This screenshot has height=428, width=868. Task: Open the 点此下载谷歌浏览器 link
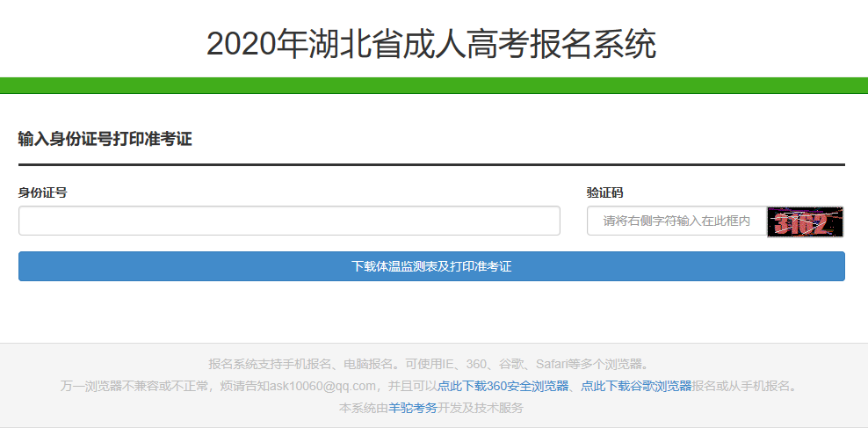click(635, 386)
